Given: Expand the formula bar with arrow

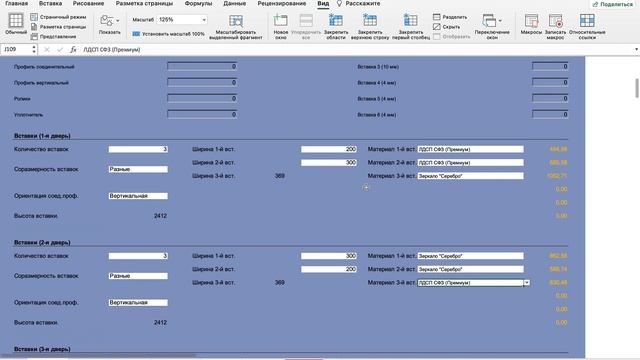Looking at the screenshot, I should pyautogui.click(x=636, y=49).
